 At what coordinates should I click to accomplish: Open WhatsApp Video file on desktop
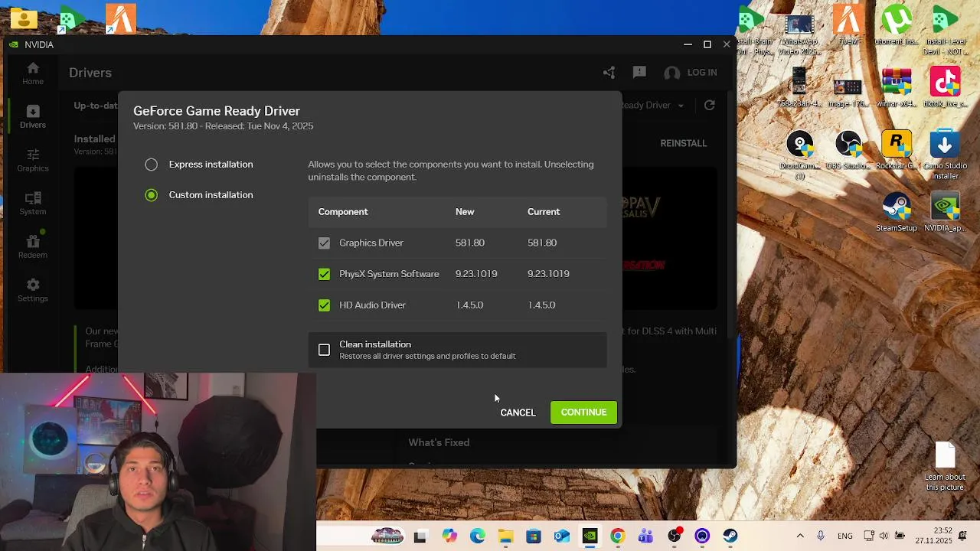[x=799, y=34]
